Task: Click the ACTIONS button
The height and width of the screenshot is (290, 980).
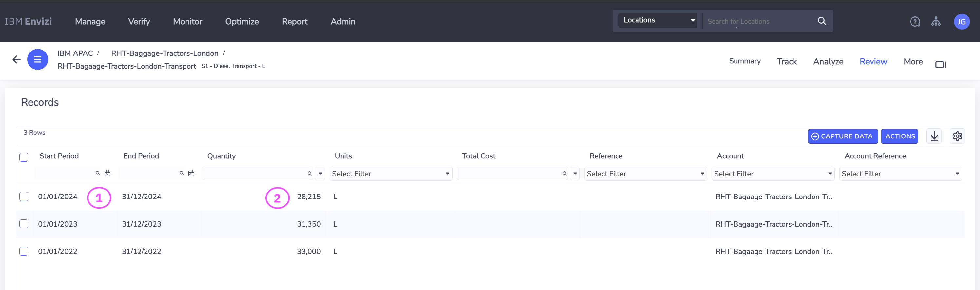Action: [x=900, y=136]
